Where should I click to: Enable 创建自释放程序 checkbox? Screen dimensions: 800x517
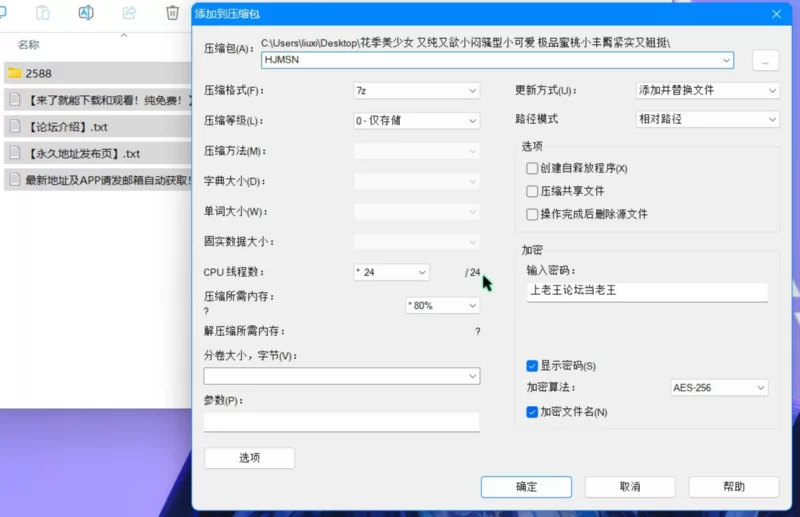coord(532,168)
